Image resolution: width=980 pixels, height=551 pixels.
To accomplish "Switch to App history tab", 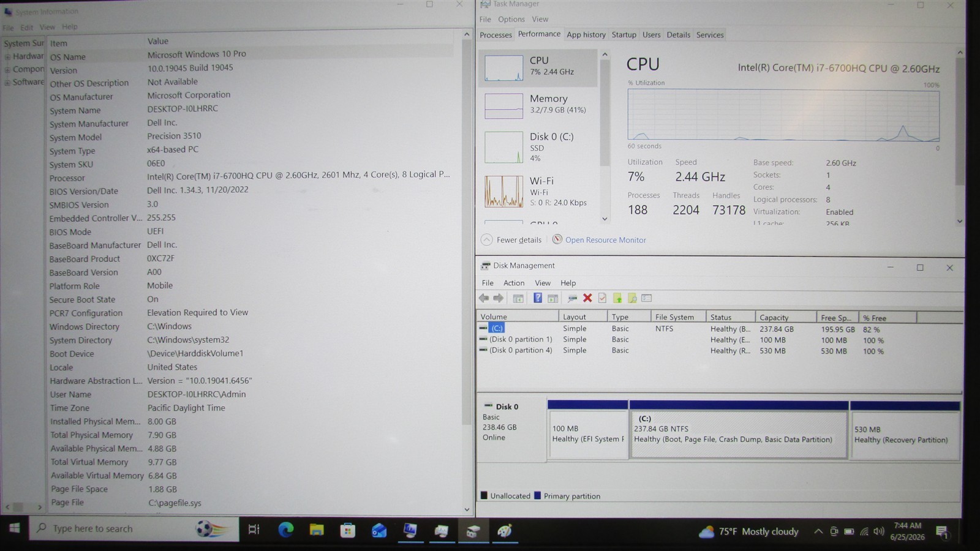I will click(586, 35).
